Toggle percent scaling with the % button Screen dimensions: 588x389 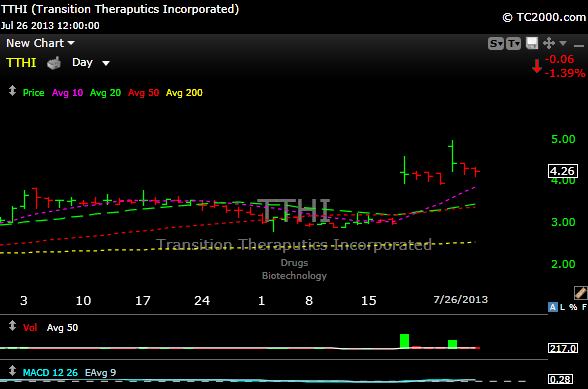click(573, 307)
